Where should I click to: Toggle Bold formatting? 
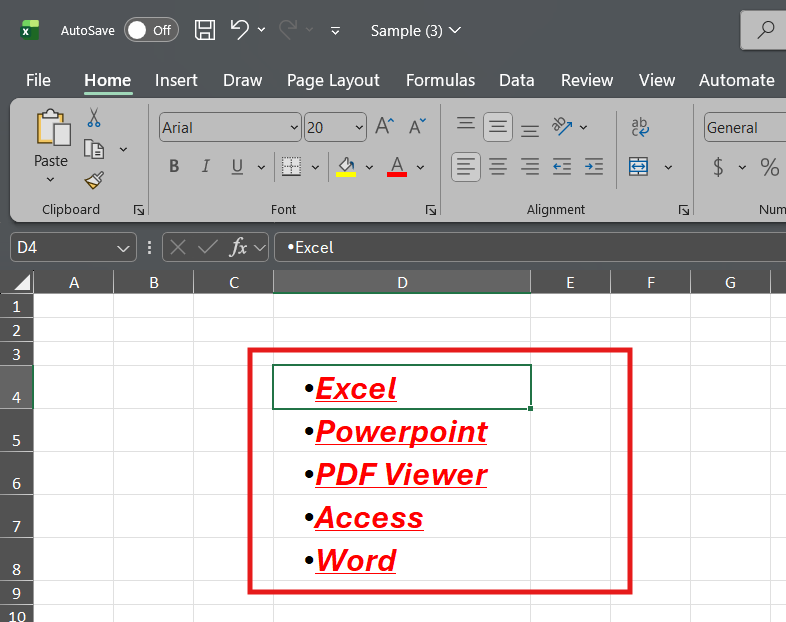coord(174,167)
